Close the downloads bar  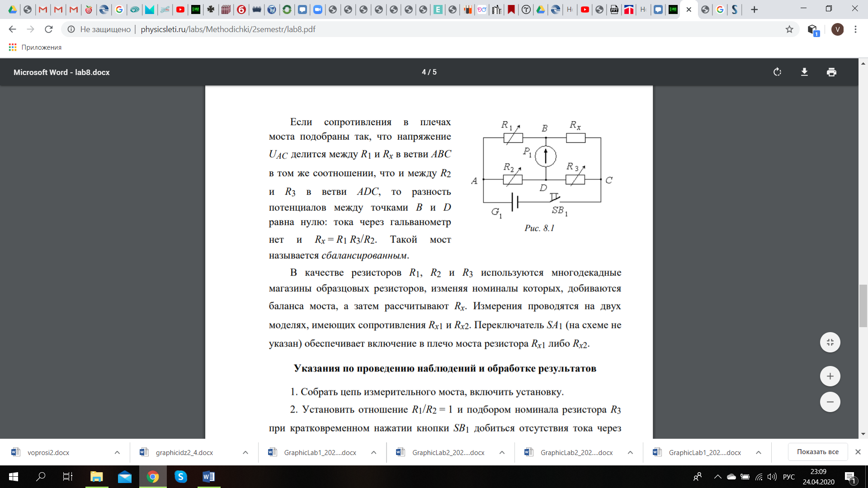858,452
